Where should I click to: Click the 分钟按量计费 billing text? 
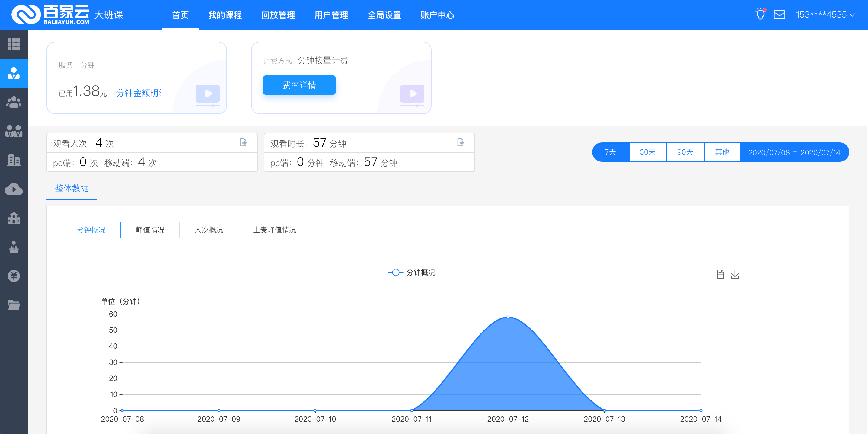click(x=323, y=61)
